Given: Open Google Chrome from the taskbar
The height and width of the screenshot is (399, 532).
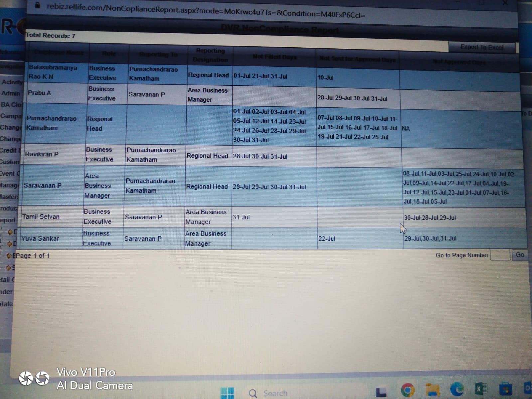Looking at the screenshot, I should pos(408,390).
